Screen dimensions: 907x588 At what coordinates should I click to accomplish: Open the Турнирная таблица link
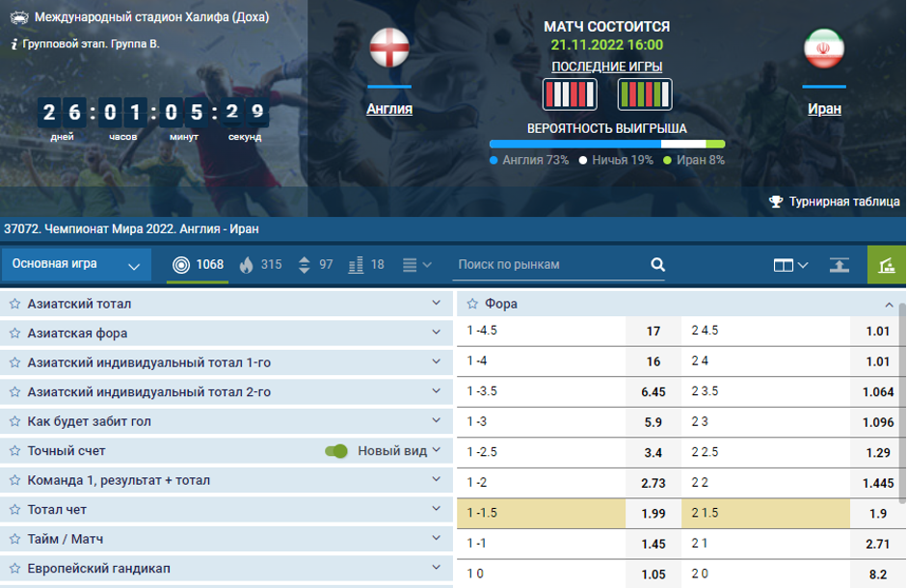pyautogui.click(x=835, y=201)
